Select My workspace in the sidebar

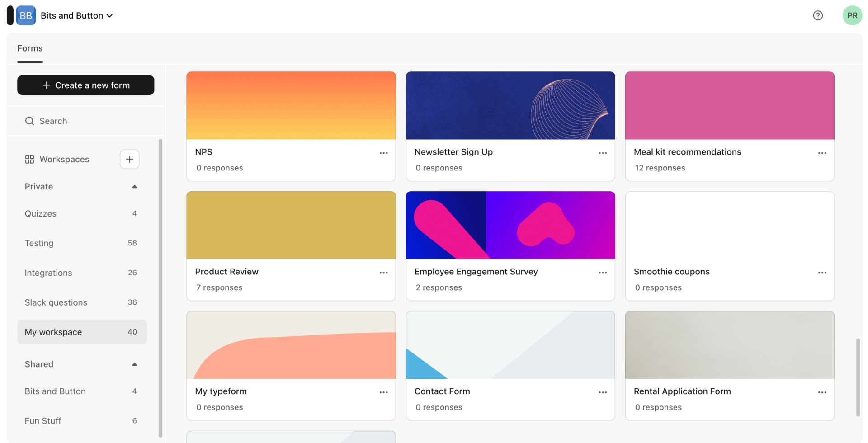(x=53, y=331)
